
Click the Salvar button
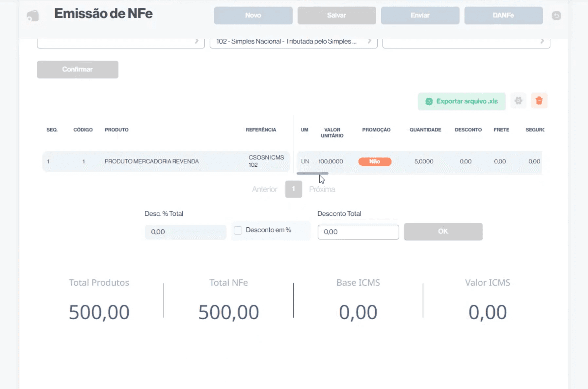pyautogui.click(x=337, y=15)
